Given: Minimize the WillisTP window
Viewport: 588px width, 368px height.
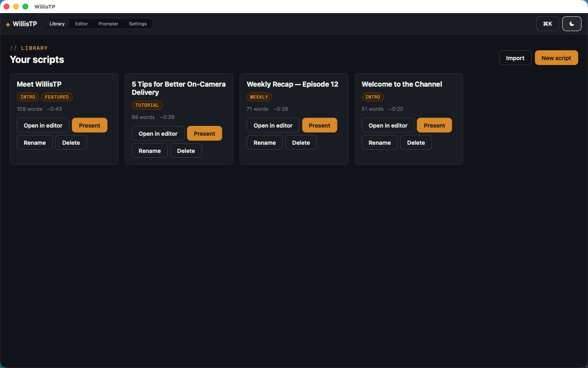Looking at the screenshot, I should click(x=16, y=7).
